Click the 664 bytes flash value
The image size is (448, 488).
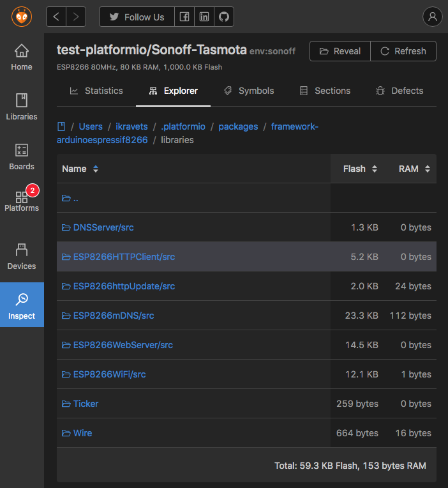357,433
